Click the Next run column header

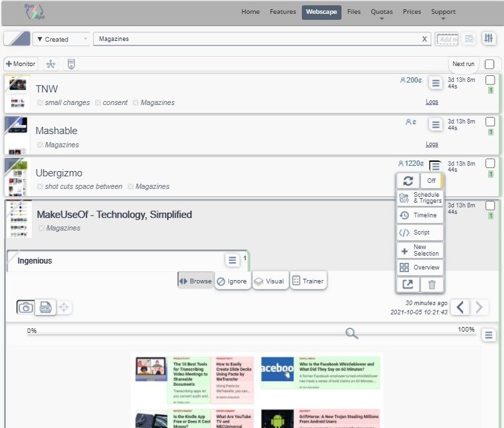463,64
